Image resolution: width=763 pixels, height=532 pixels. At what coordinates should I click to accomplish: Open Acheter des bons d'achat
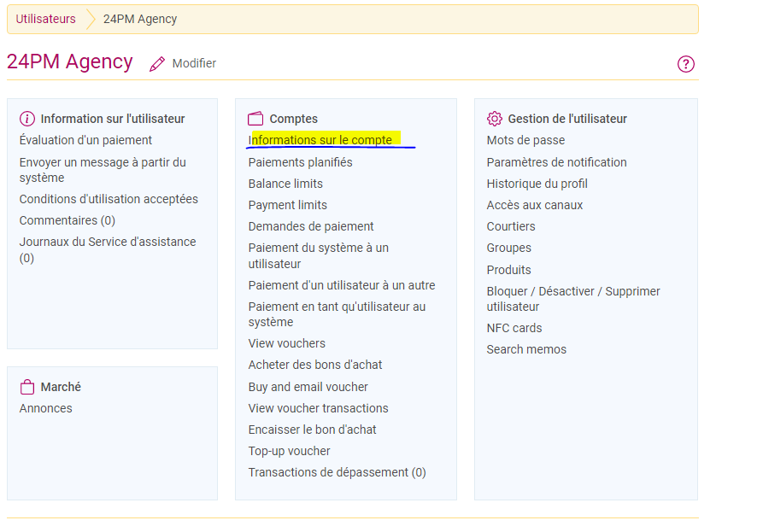(314, 365)
